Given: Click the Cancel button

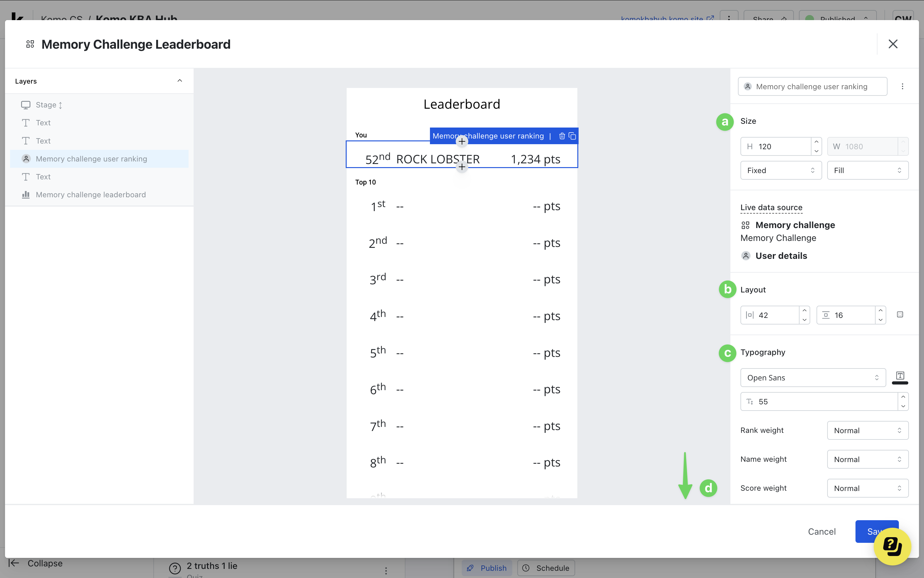Looking at the screenshot, I should click(x=822, y=532).
